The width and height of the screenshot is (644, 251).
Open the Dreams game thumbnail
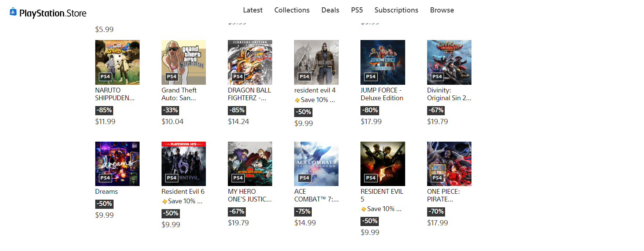[x=117, y=164]
